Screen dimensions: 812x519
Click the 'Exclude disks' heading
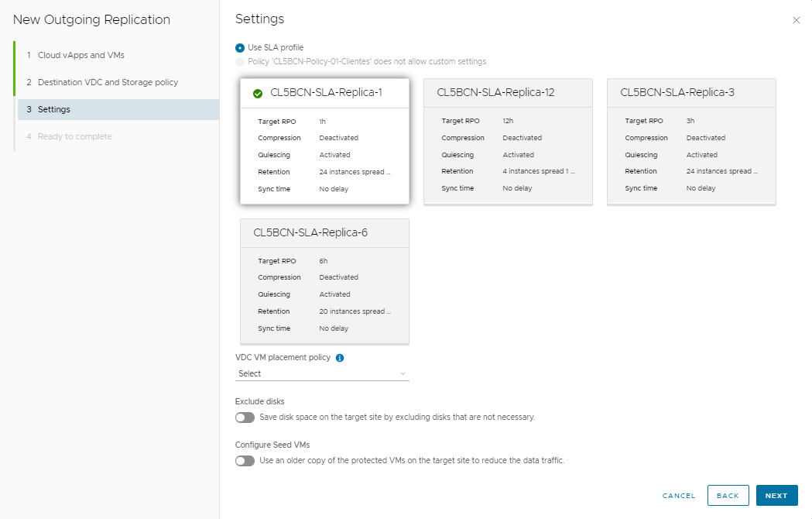[x=259, y=401]
